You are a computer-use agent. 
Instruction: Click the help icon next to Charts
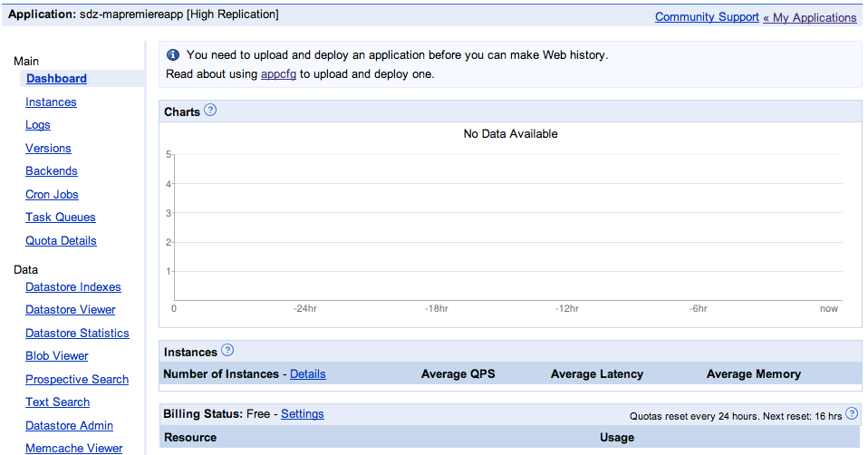pyautogui.click(x=210, y=111)
